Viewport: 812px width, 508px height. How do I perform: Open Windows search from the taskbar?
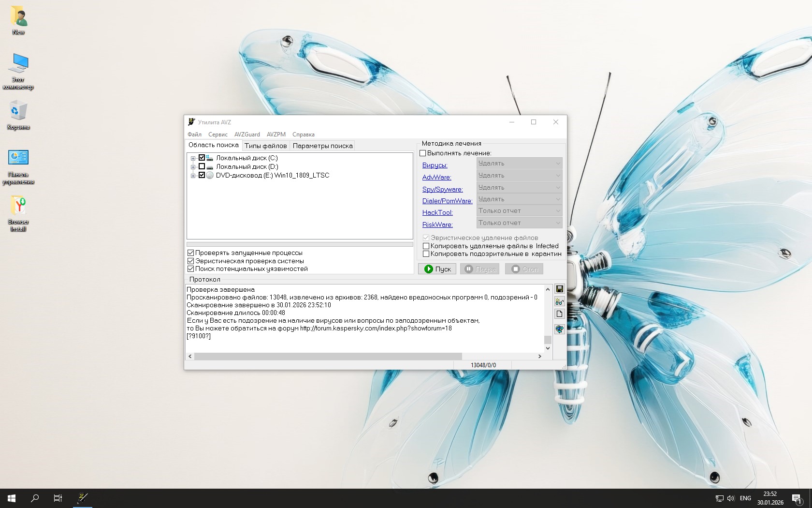(x=35, y=498)
